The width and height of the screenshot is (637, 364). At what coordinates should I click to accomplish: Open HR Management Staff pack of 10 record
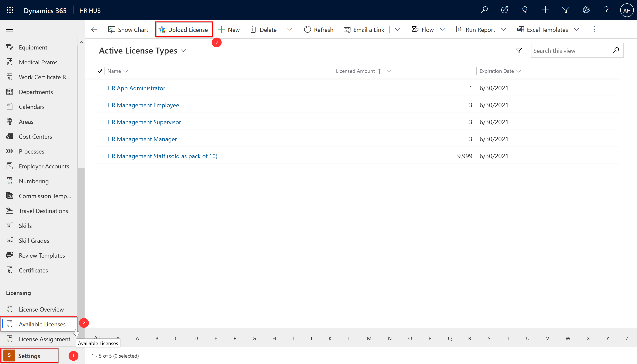point(162,156)
